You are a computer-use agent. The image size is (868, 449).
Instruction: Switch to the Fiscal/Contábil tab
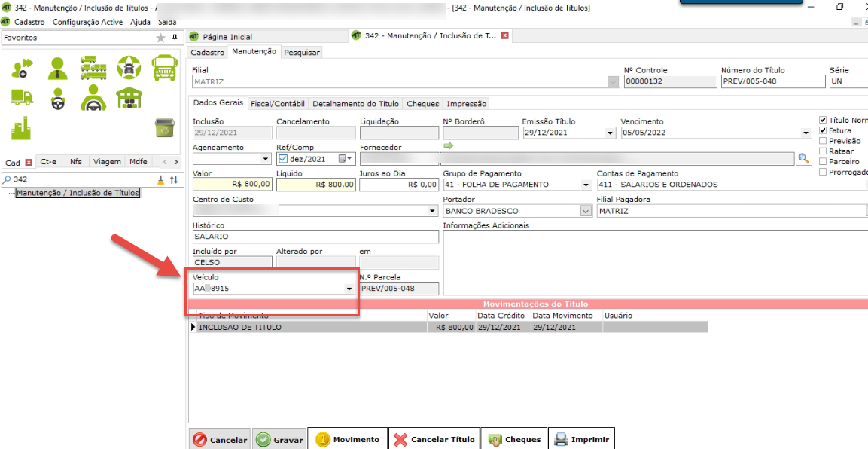[x=278, y=104]
